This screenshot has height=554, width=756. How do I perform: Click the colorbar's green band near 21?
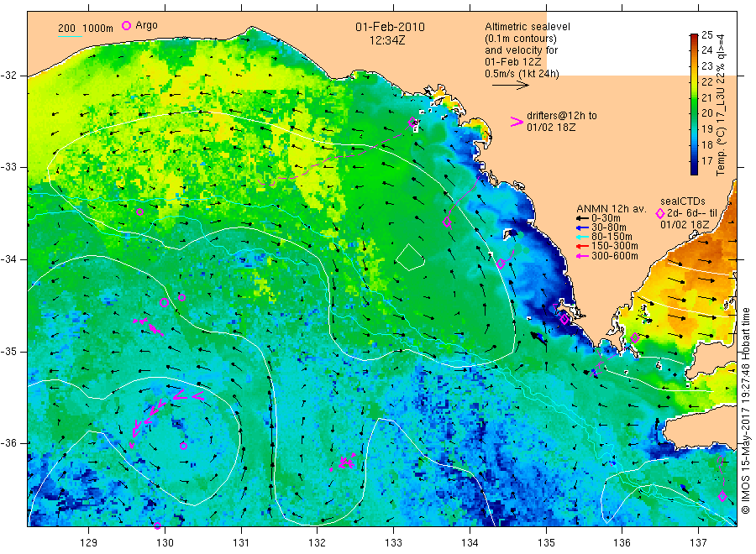click(x=694, y=98)
